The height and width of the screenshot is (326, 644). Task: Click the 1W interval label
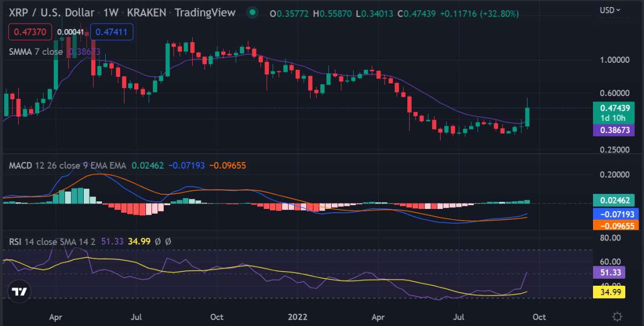pyautogui.click(x=110, y=13)
